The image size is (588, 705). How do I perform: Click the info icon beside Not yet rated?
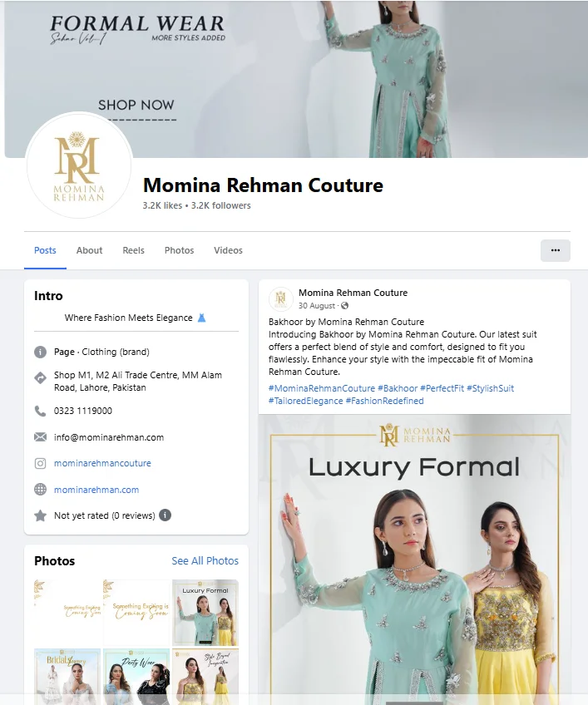[x=166, y=515]
